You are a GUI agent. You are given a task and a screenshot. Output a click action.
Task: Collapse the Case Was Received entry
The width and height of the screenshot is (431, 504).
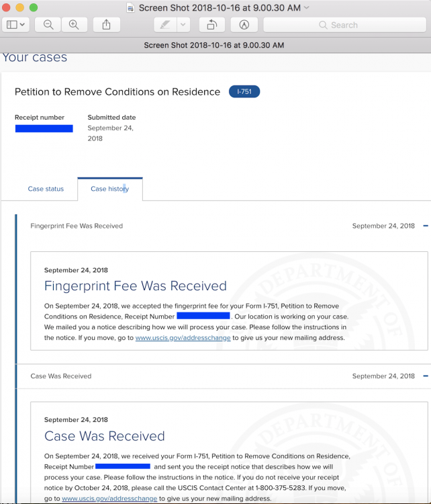(x=426, y=376)
